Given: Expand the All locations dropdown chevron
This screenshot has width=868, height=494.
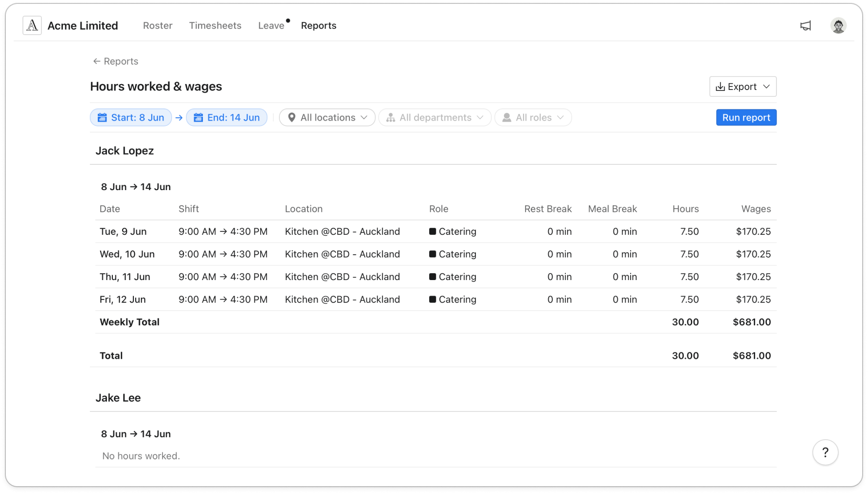Looking at the screenshot, I should [364, 118].
